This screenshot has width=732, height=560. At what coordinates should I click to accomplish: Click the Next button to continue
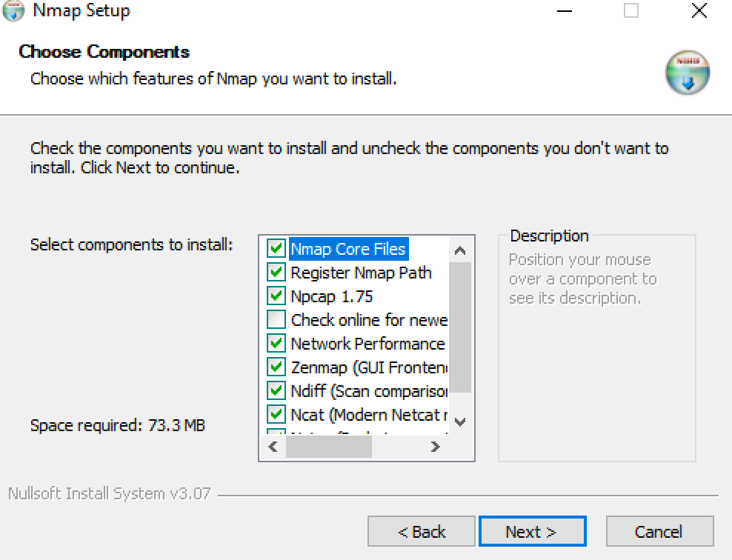(x=532, y=531)
